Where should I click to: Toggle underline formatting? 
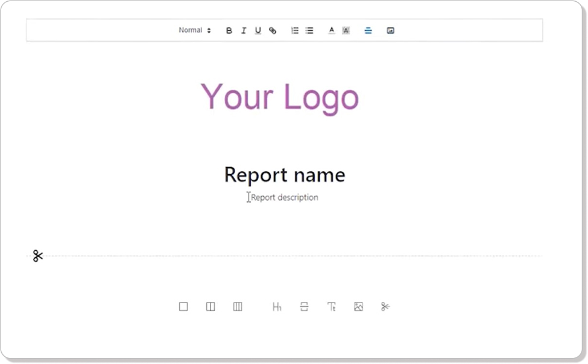pyautogui.click(x=258, y=31)
